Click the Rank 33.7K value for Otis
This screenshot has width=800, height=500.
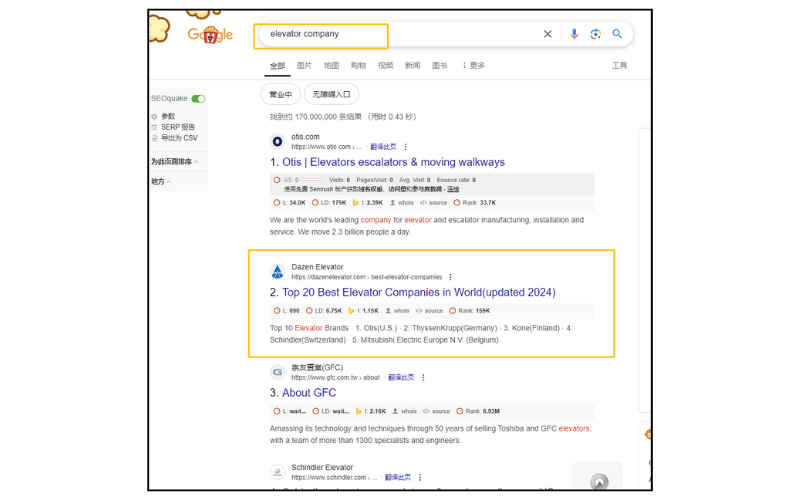[x=475, y=203]
